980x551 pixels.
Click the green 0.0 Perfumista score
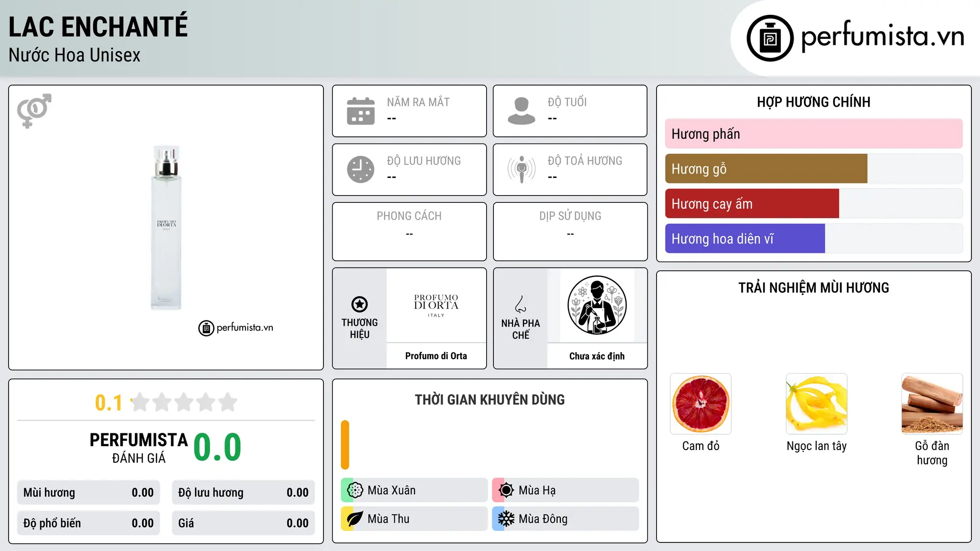click(x=217, y=447)
